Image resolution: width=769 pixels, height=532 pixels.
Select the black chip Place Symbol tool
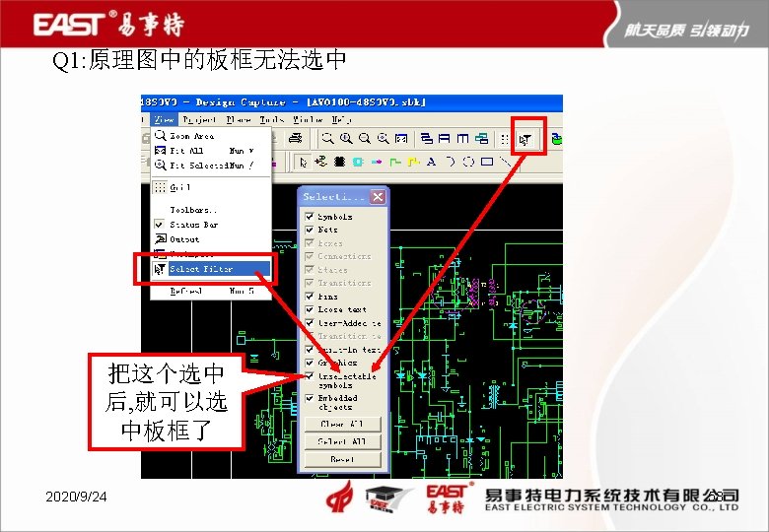(x=339, y=162)
